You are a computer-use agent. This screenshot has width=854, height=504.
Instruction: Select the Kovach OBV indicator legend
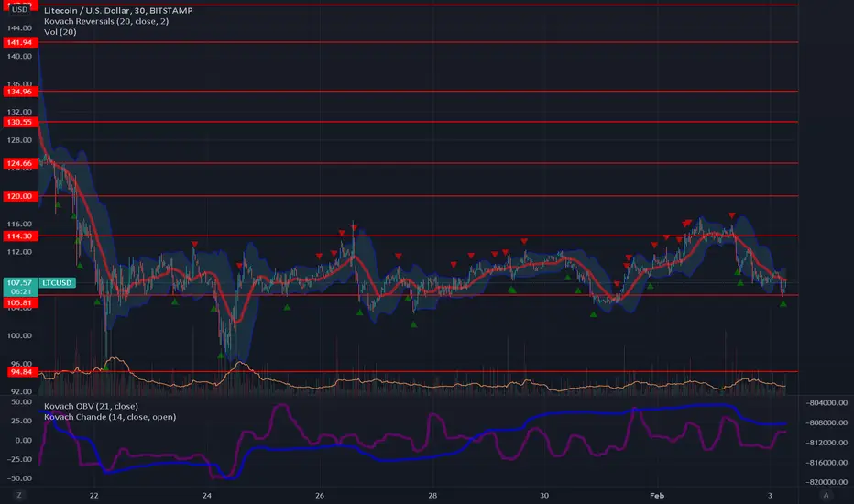click(91, 406)
